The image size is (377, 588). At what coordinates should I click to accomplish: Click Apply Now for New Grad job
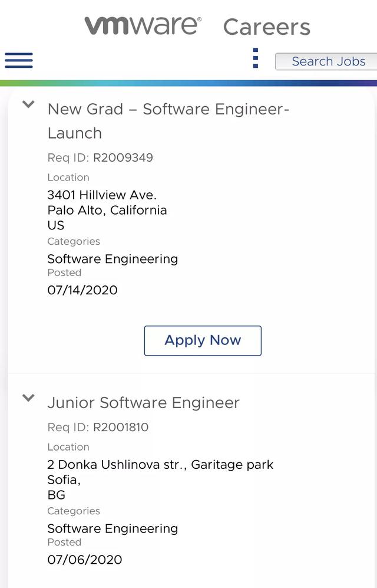203,340
